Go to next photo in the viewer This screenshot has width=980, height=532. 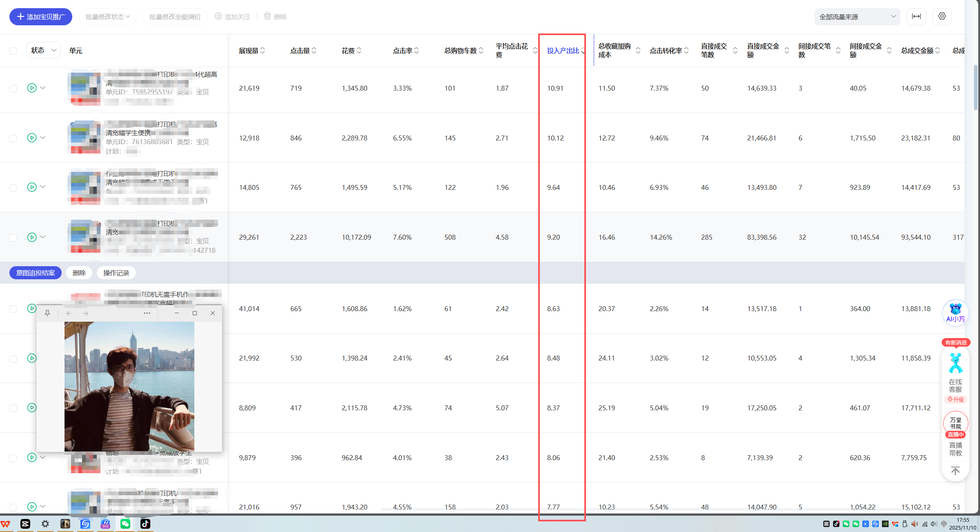(85, 313)
